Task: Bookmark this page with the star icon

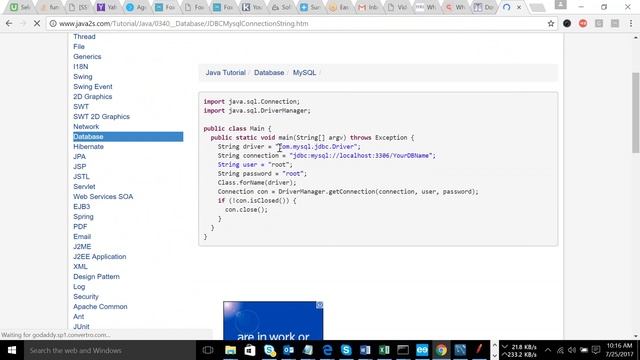Action: coord(551,24)
